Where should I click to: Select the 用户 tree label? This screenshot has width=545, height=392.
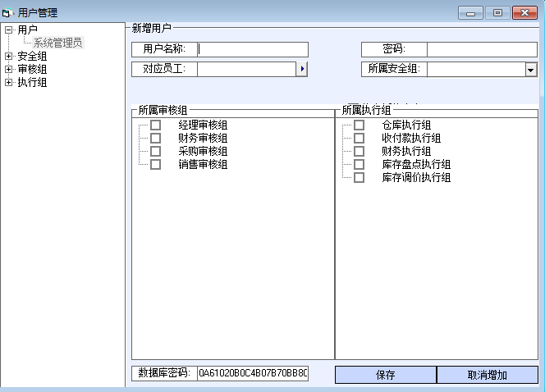point(27,30)
